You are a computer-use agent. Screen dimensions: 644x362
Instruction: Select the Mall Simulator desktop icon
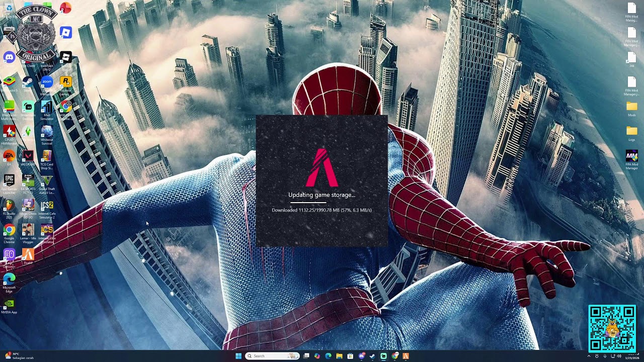(x=47, y=110)
